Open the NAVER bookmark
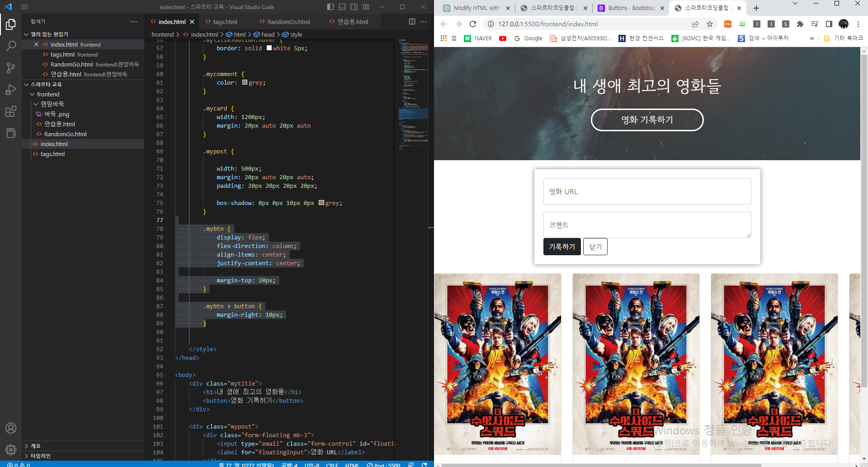 point(478,38)
